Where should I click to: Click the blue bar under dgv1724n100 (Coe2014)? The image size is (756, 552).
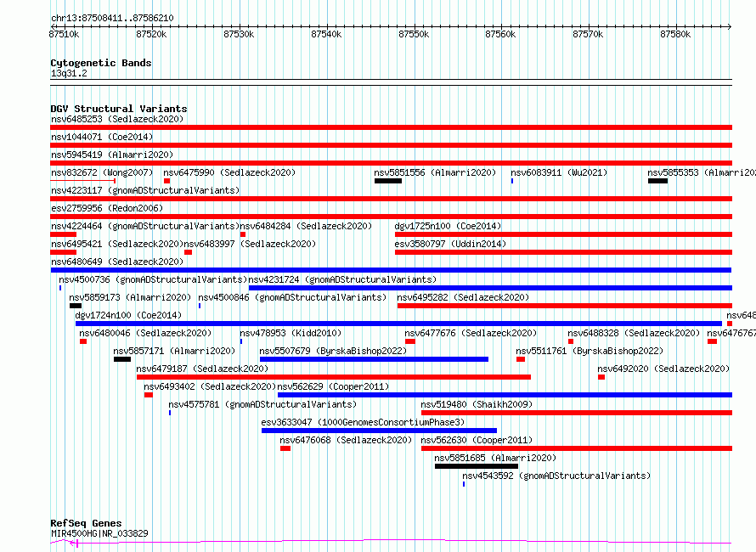click(x=398, y=324)
